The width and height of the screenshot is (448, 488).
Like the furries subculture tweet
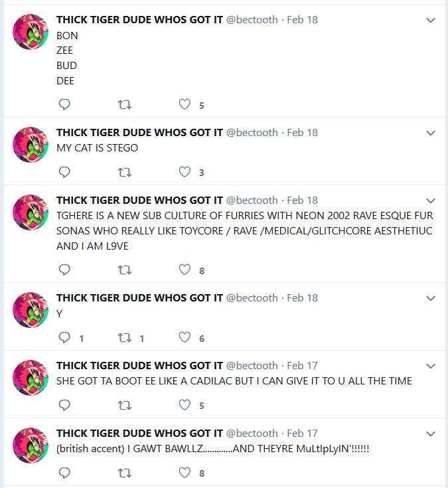click(x=185, y=270)
